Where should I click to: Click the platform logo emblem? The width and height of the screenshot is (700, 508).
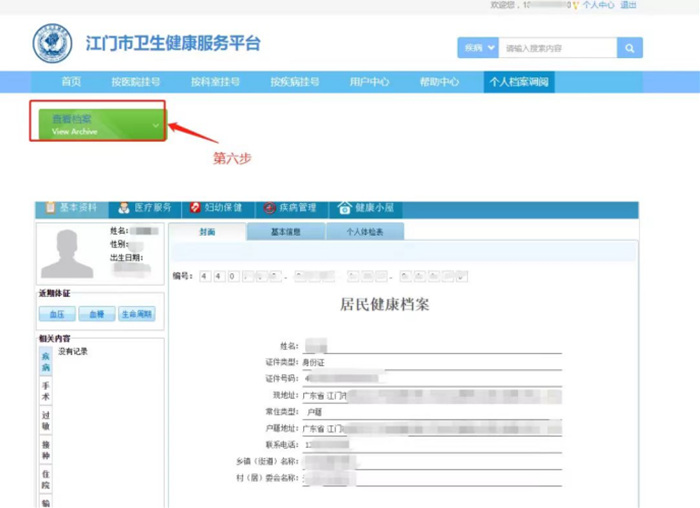coord(52,45)
